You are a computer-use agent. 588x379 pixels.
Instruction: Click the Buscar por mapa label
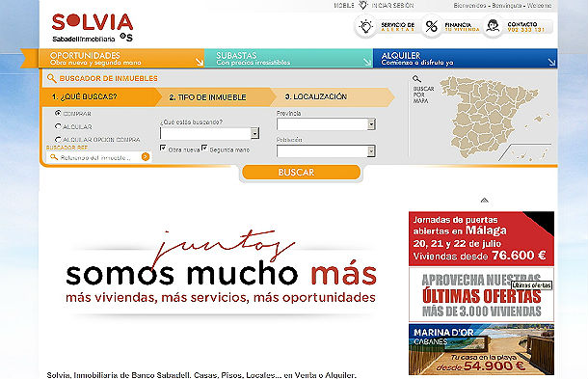coord(423,95)
